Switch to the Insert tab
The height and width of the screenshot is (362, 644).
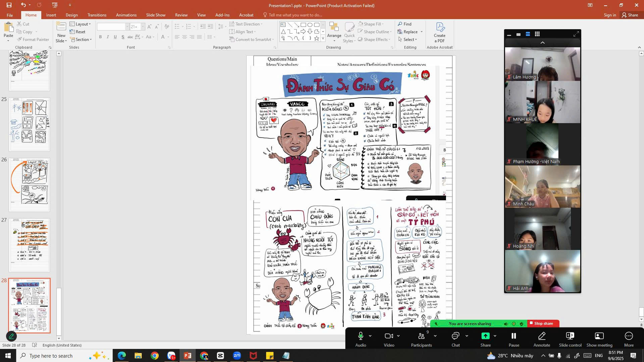click(51, 15)
